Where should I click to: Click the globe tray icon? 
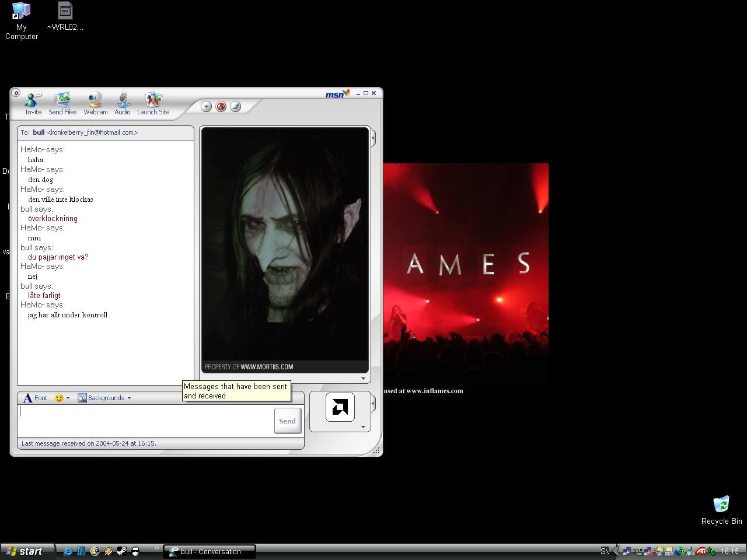click(680, 551)
